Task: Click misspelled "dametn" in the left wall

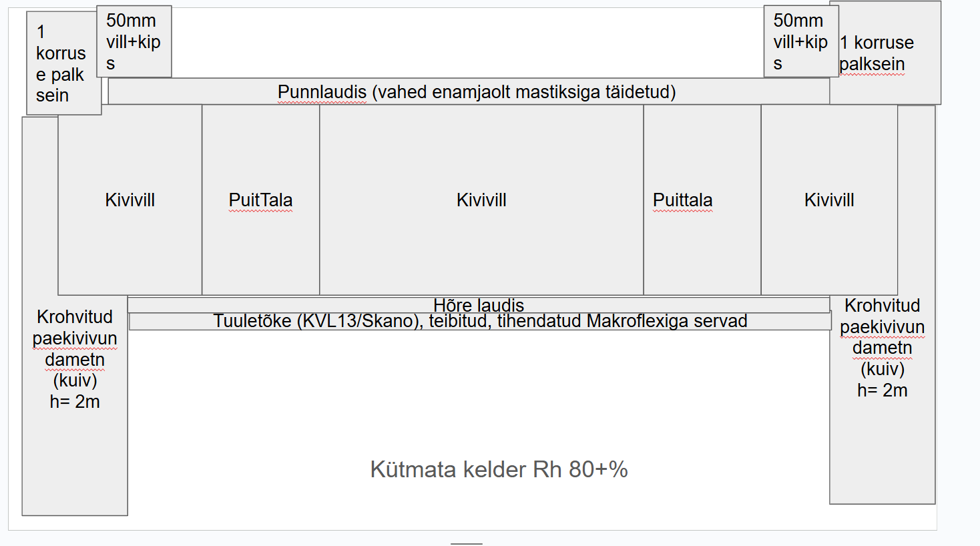Action: tap(75, 360)
